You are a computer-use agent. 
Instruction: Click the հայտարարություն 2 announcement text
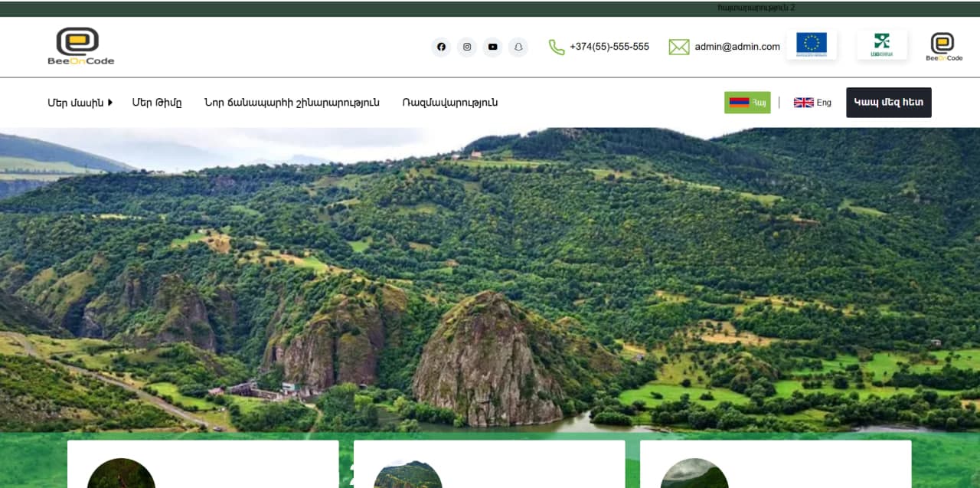tap(756, 8)
